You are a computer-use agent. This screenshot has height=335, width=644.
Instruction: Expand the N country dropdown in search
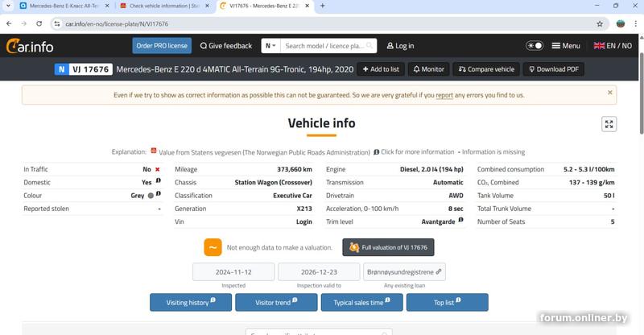[x=270, y=46]
